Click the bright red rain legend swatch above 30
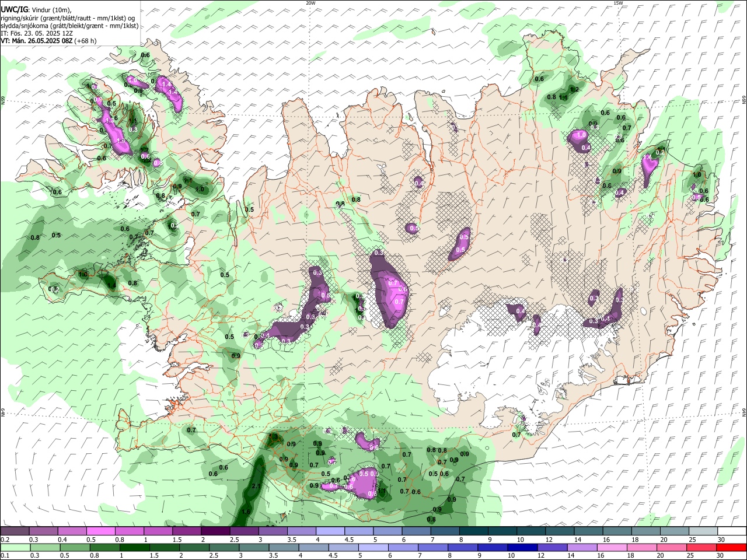747x560 pixels. coord(732,547)
